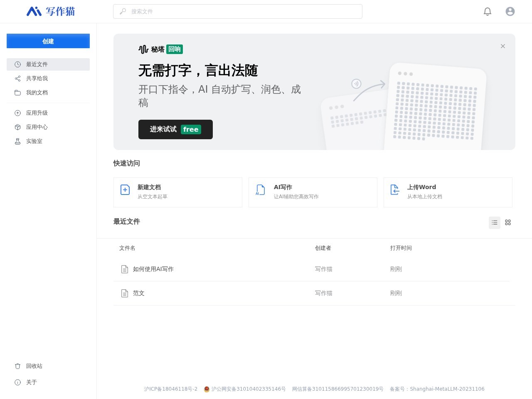The height and width of the screenshot is (399, 532).
Task: Open 我的文档 folder icon
Action: coord(17,92)
